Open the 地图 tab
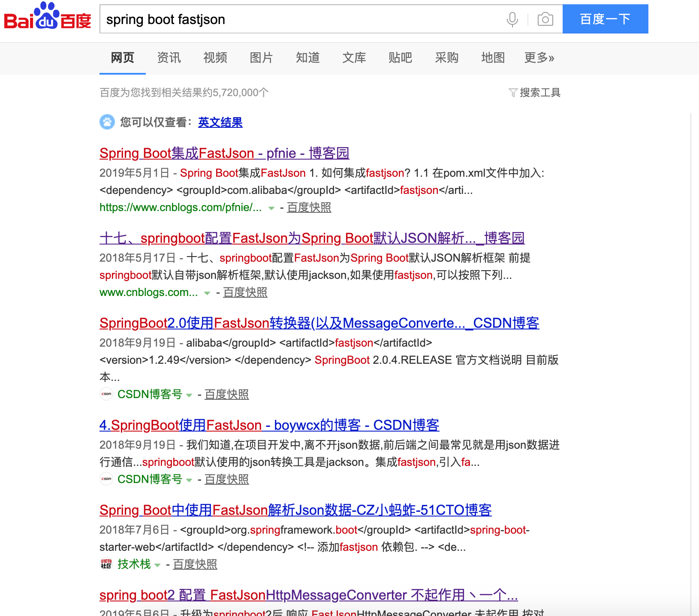699x616 pixels. point(493,57)
